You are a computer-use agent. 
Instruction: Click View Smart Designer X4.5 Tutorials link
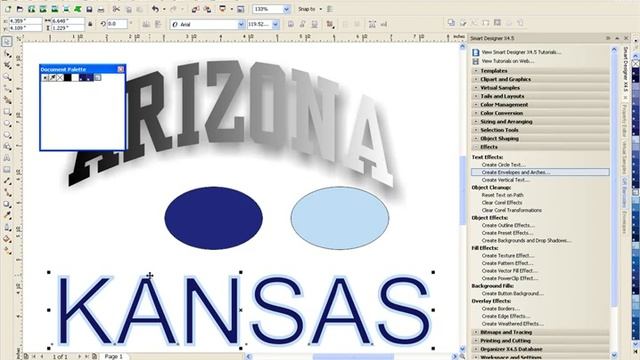pyautogui.click(x=521, y=52)
